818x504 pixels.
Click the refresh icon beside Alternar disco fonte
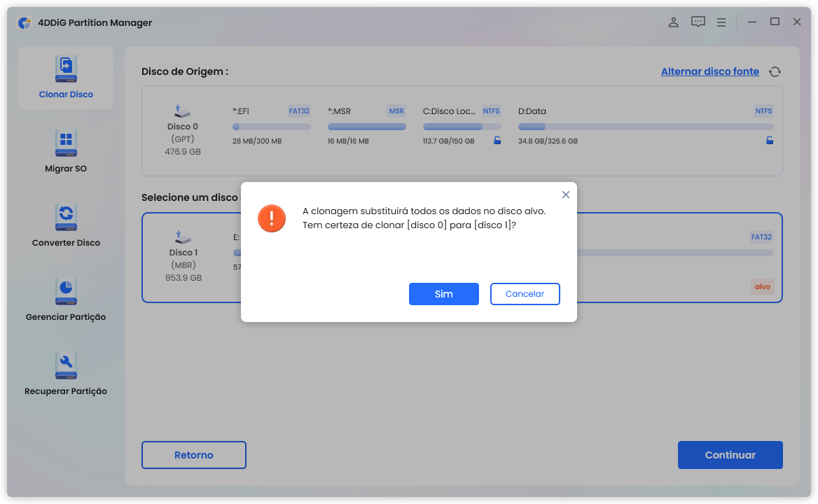(x=775, y=71)
